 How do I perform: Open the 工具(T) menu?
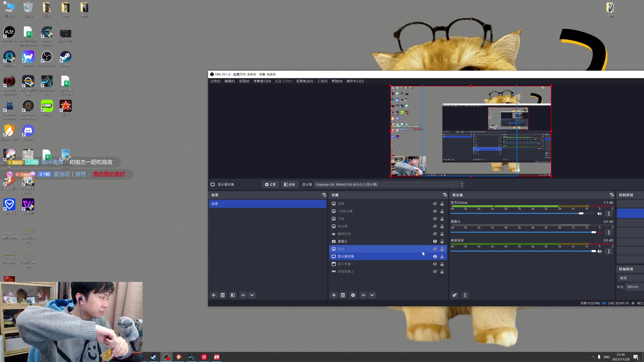click(x=322, y=81)
